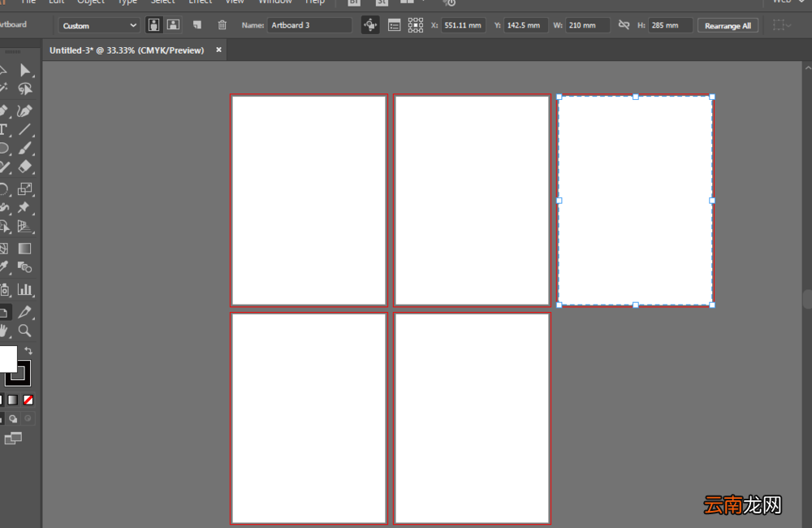Select the Scale tool
This screenshot has height=528, width=812.
24,188
